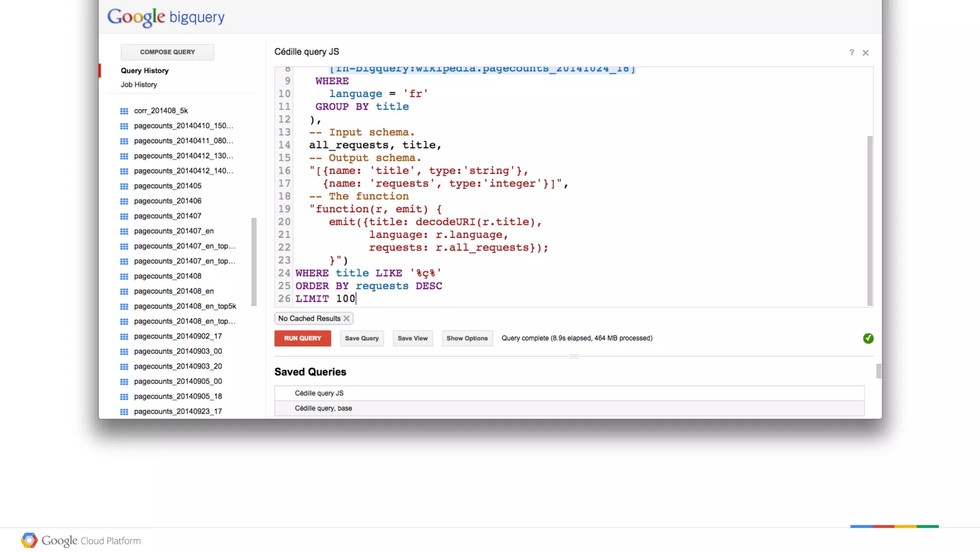
Task: Open the Query History section
Action: [x=145, y=70]
